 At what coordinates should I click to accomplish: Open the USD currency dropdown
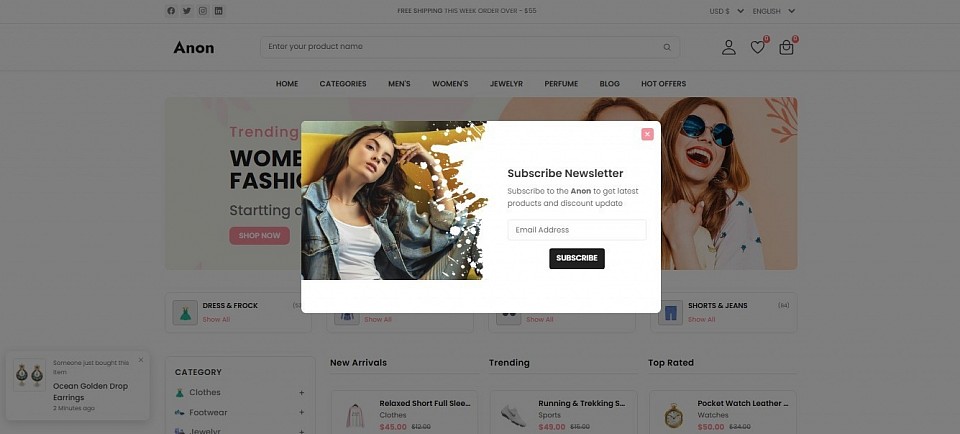(x=727, y=11)
